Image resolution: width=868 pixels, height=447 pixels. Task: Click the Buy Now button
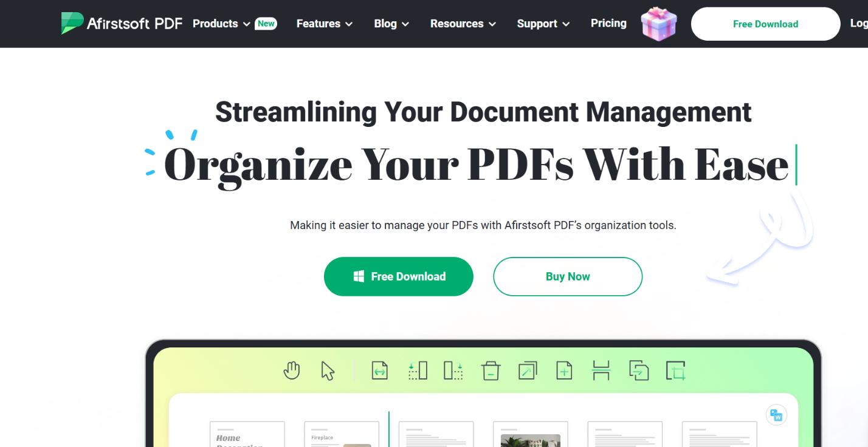coord(568,276)
